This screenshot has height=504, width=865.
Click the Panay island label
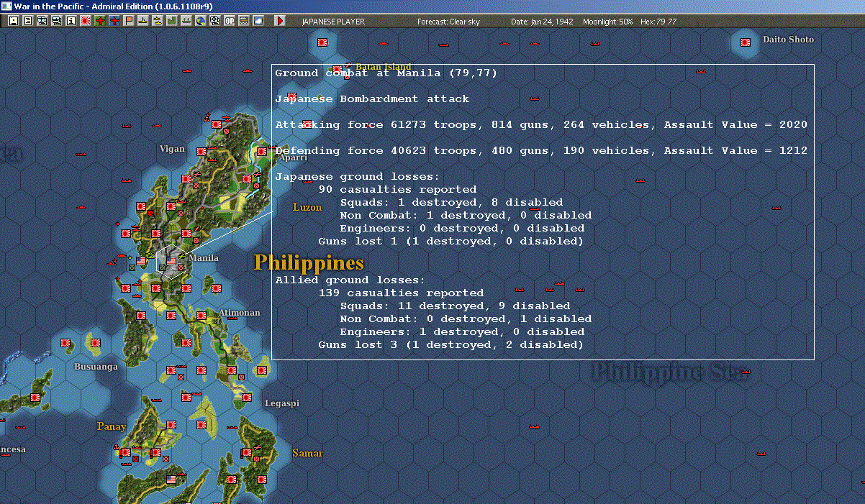(x=112, y=426)
